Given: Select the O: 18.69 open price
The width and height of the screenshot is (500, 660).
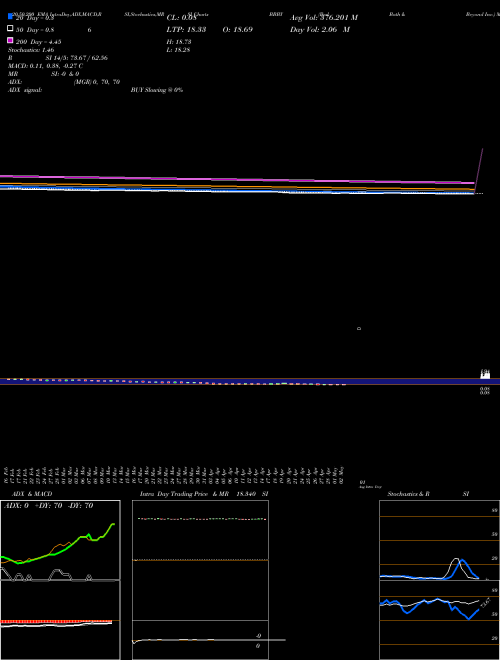Looking at the screenshot, I should pyautogui.click(x=238, y=29).
